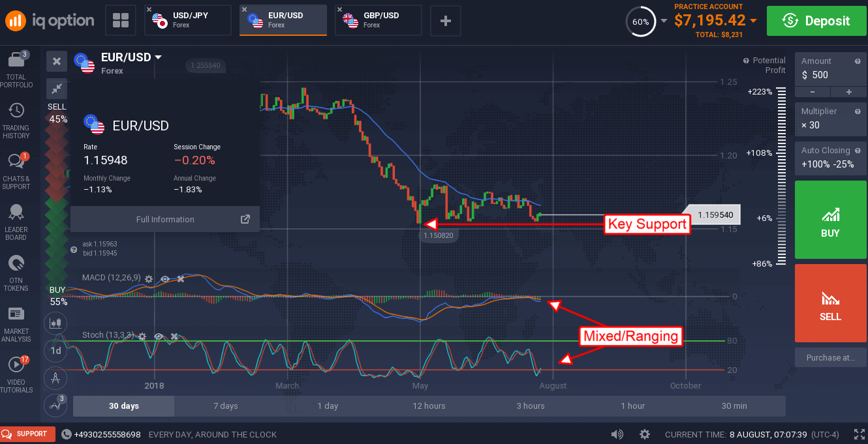Click the 60% circular progress indicator

pyautogui.click(x=640, y=21)
